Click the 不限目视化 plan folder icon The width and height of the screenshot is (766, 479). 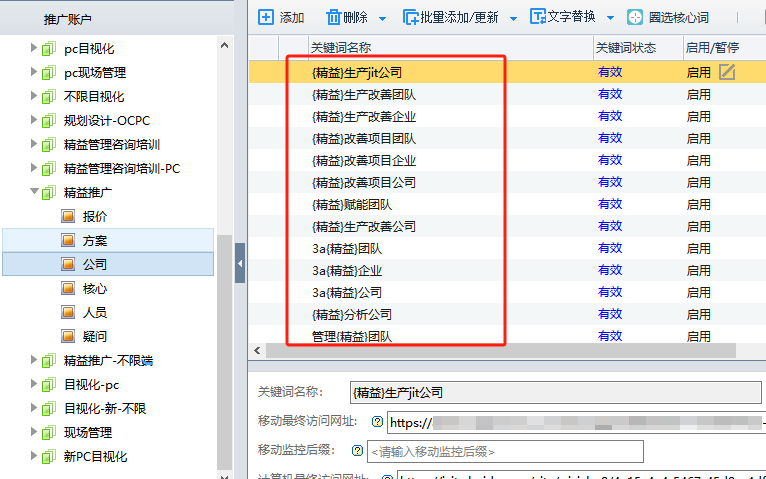(x=48, y=97)
